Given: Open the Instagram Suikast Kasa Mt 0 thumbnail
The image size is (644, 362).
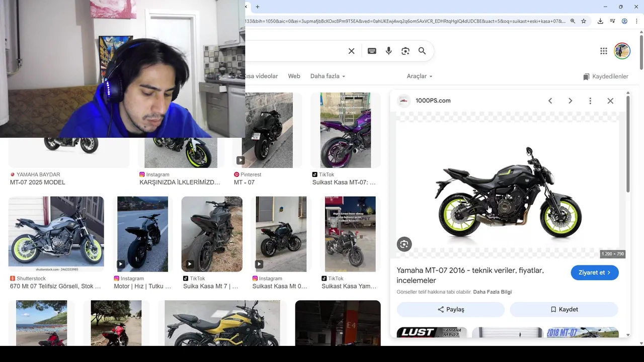Looking at the screenshot, I should [281, 234].
